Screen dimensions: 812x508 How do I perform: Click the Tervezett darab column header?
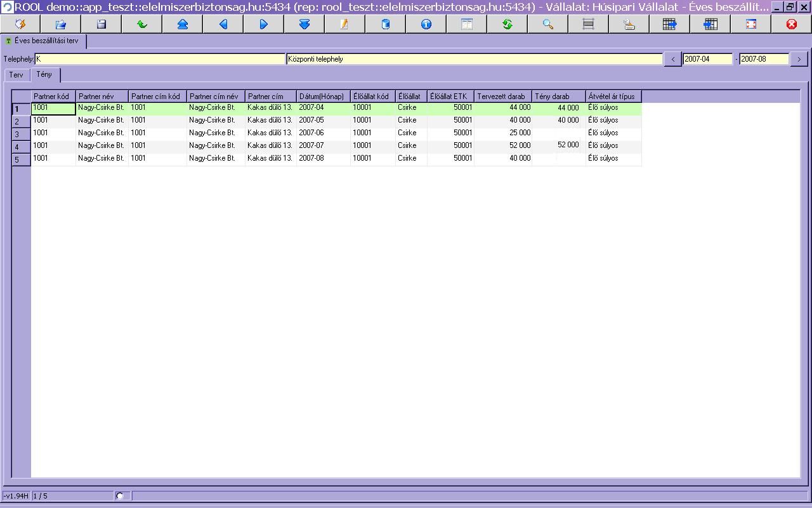503,97
